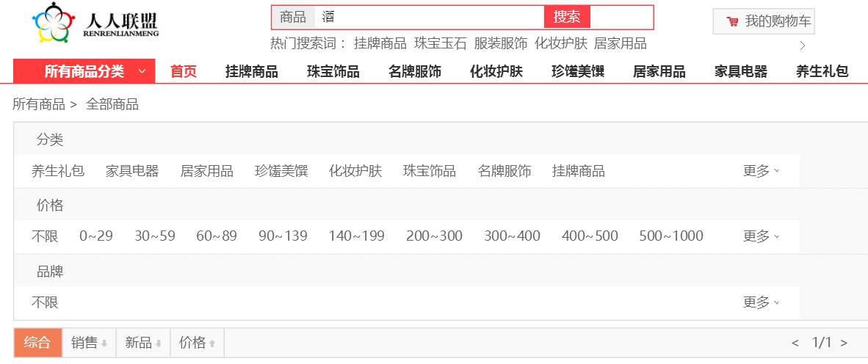Click the Renren Lianmeng logo
This screenshot has height=364, width=868.
pos(95,23)
